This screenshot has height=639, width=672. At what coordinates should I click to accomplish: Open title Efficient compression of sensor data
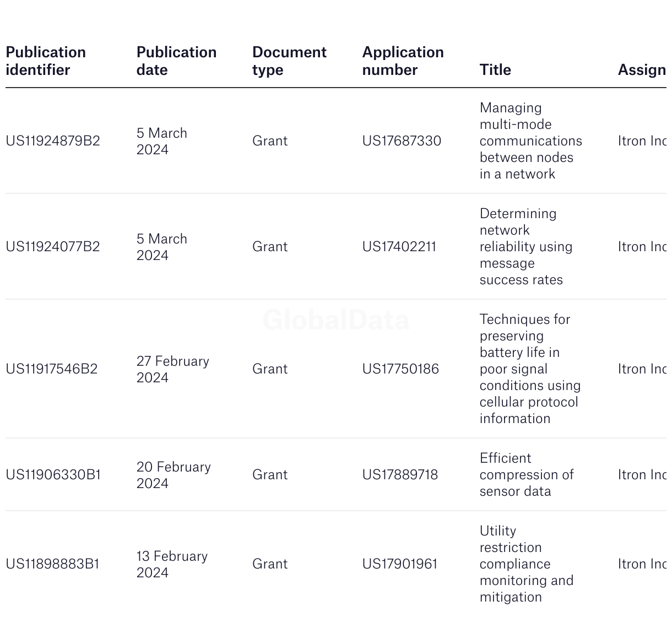click(x=527, y=475)
